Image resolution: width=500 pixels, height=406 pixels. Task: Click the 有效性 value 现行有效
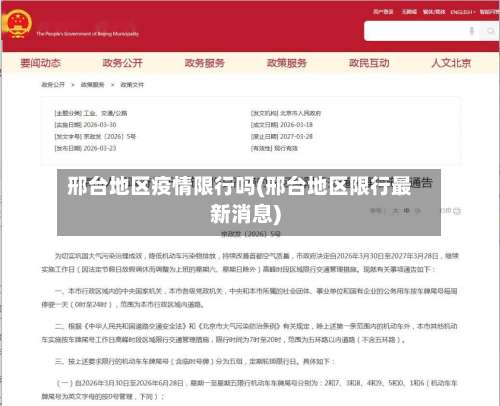(286, 148)
